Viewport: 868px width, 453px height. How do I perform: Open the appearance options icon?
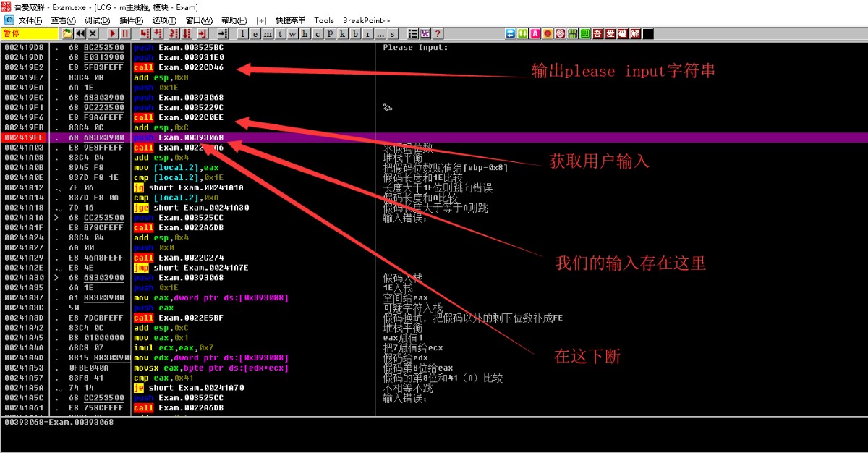pos(425,33)
